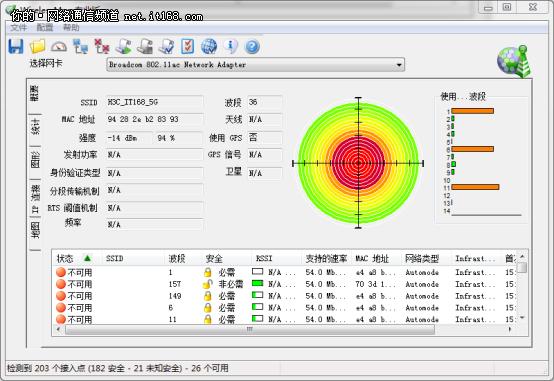Click the RSSI signal bar in channel 157 row
This screenshot has height=381, width=554.
coord(258,283)
